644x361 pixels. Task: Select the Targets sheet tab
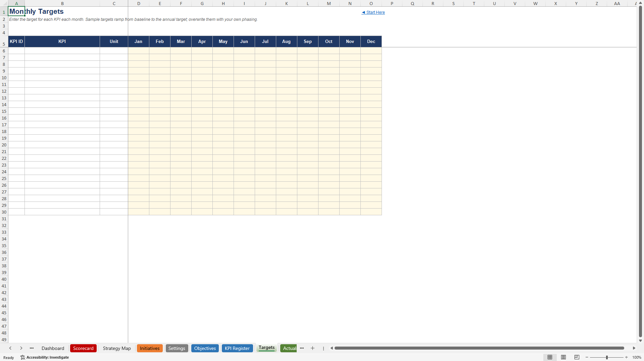coord(267,348)
